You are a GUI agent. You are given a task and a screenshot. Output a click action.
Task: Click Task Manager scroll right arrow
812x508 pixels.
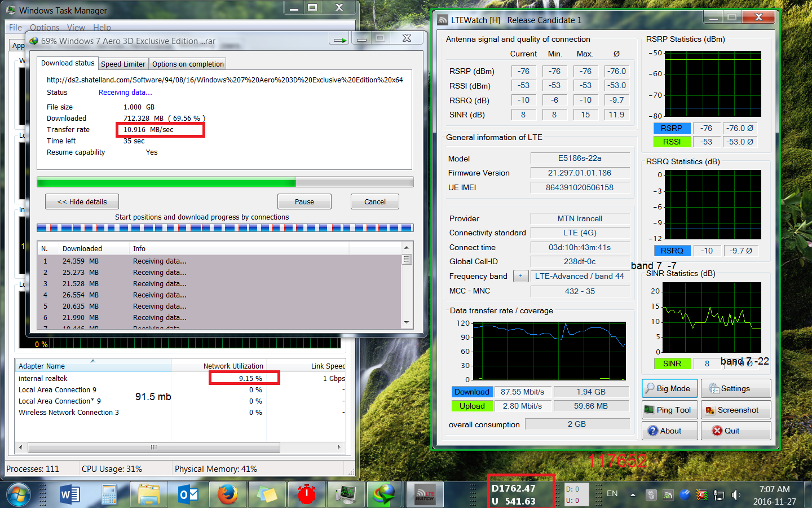[339, 447]
